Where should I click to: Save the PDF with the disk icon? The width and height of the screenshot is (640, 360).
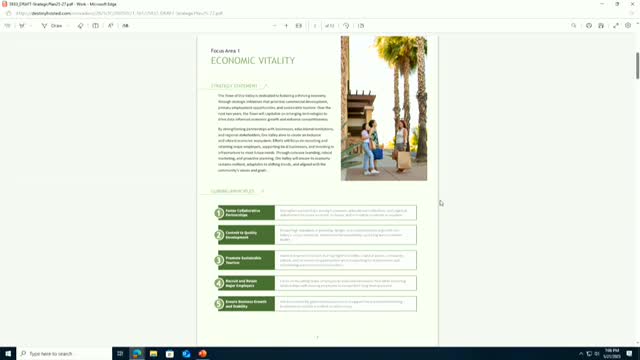point(601,26)
